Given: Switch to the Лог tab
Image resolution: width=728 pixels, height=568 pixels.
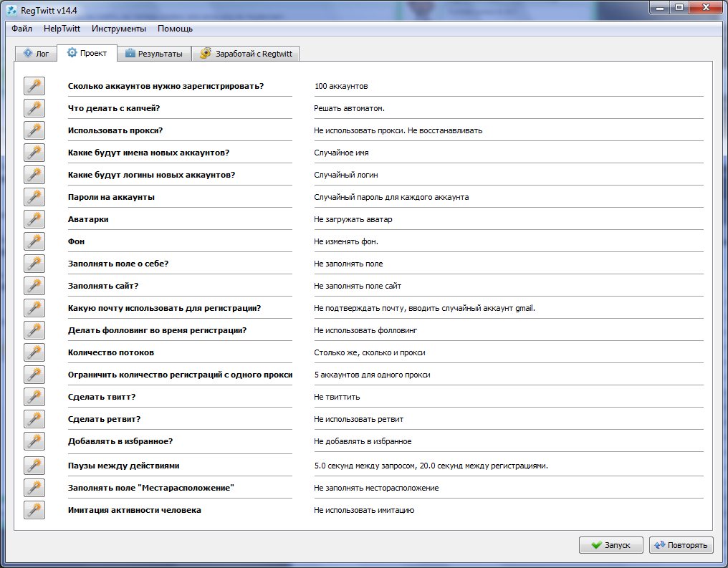Looking at the screenshot, I should point(37,54).
